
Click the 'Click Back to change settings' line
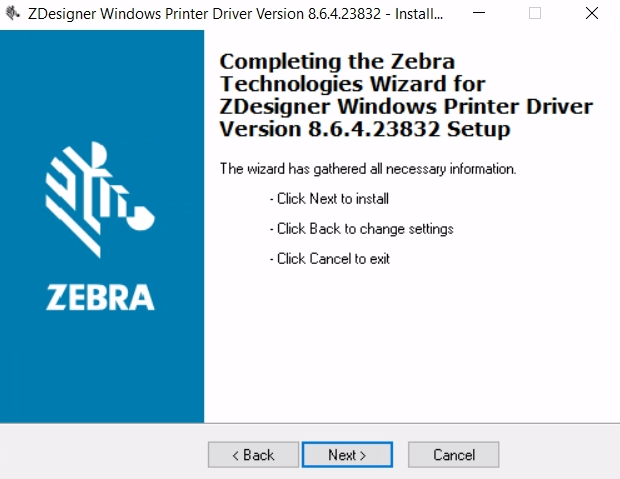[x=362, y=229]
